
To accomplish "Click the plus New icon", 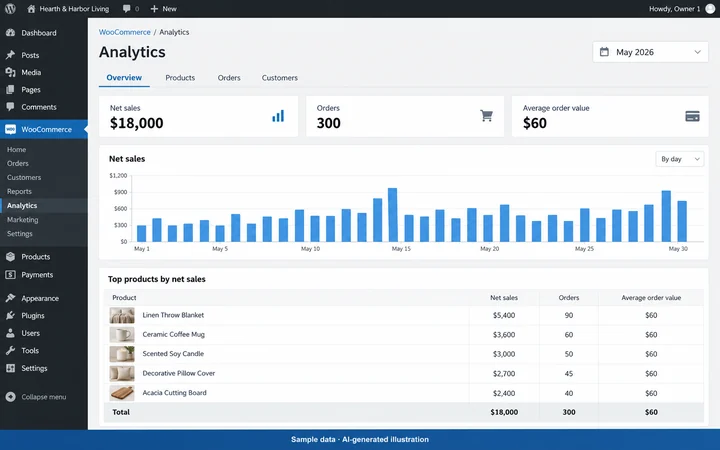I will (x=154, y=9).
